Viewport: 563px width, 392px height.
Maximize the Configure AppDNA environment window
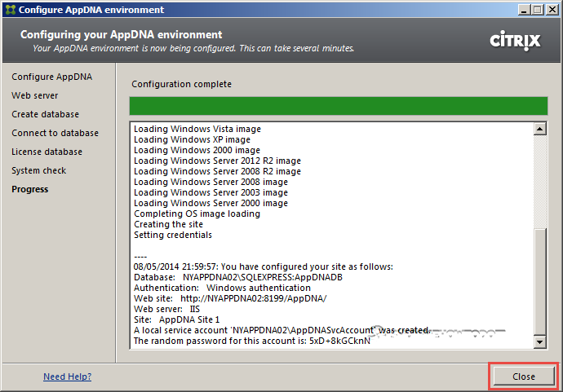coord(538,10)
